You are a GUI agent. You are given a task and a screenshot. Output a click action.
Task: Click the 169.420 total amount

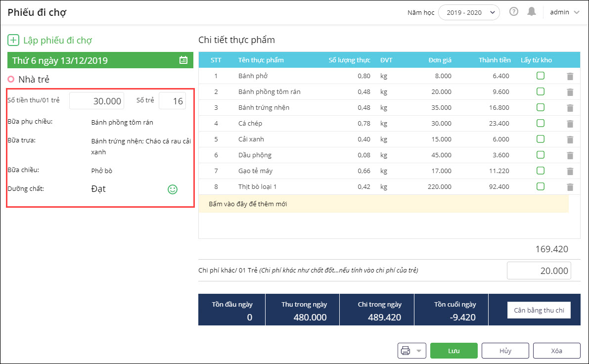[551, 249]
